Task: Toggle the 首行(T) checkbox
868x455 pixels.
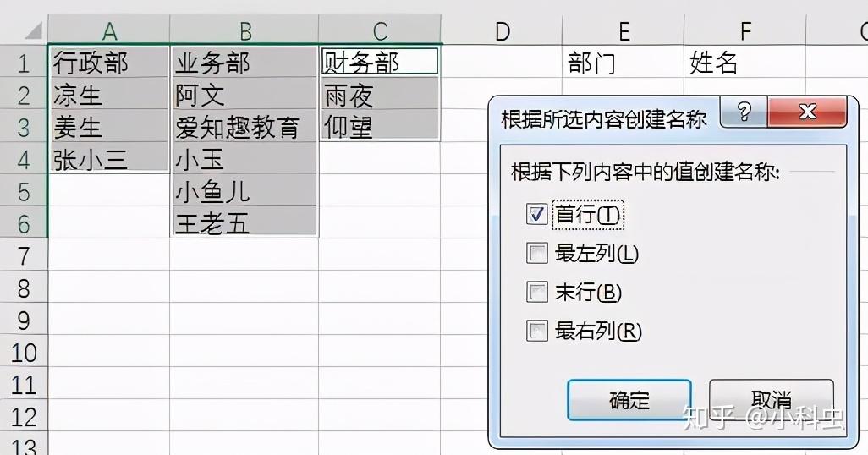Action: tap(536, 214)
